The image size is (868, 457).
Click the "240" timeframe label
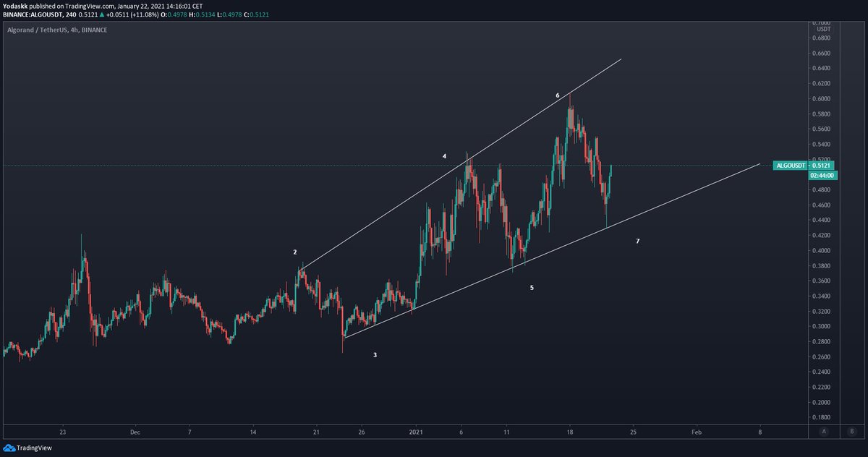[69, 13]
